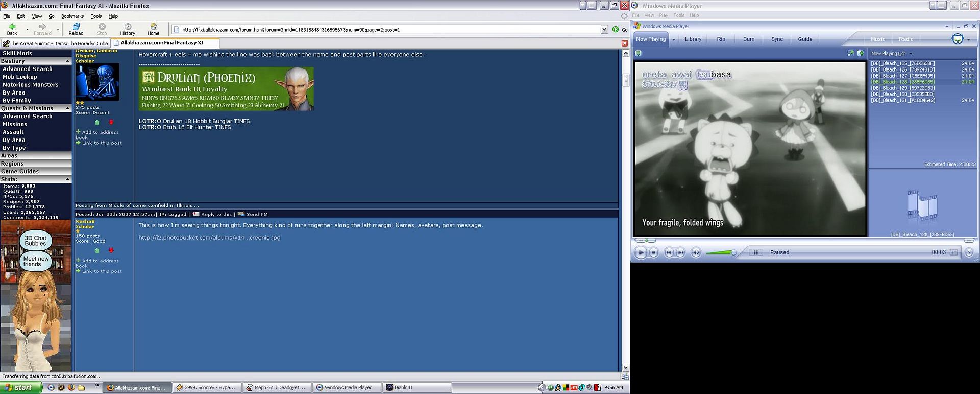Click Add to address book under MeshaB
Image resolution: width=980 pixels, height=394 pixels.
(x=98, y=263)
